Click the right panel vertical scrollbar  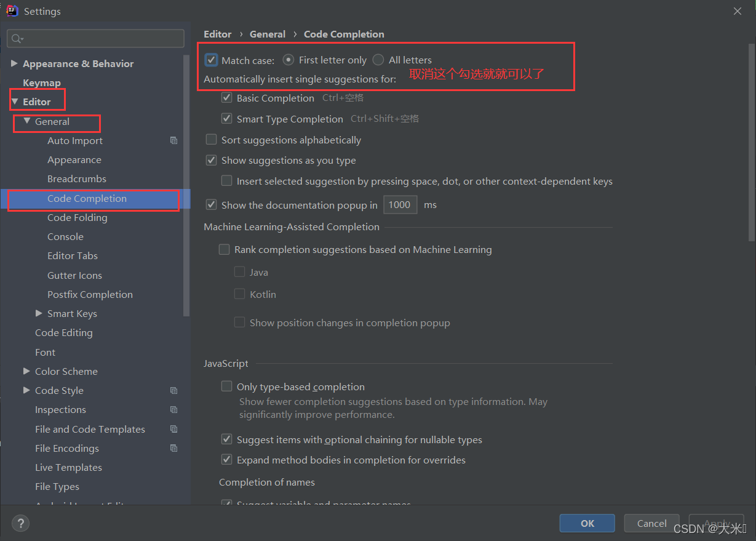pos(751,142)
